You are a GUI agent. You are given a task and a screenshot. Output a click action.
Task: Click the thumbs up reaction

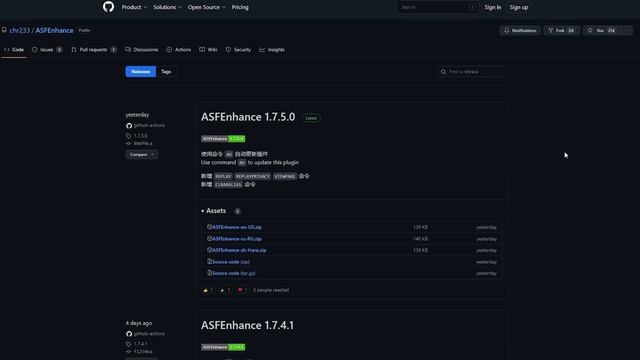208,290
